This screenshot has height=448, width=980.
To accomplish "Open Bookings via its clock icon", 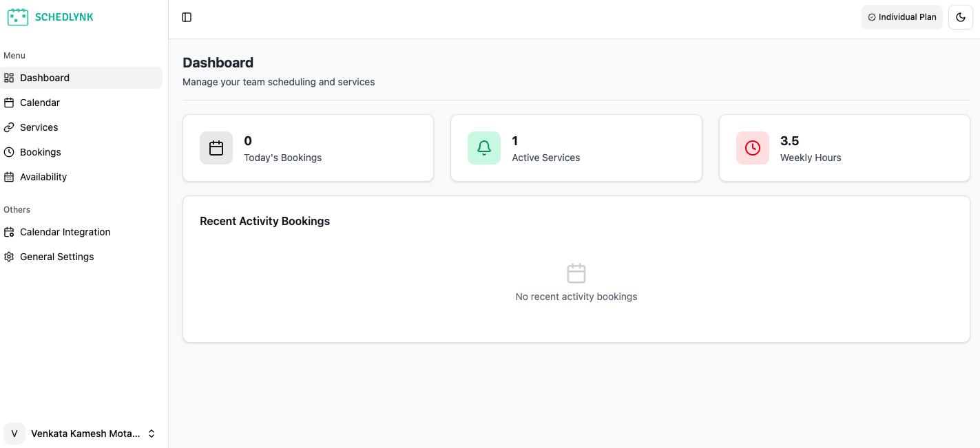I will [9, 151].
